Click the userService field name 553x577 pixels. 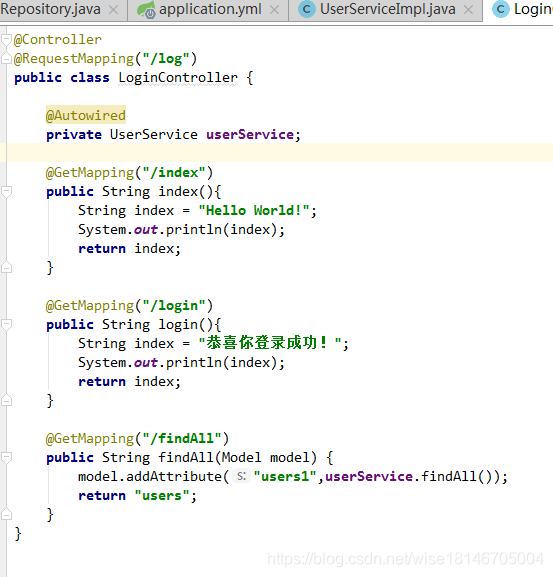250,135
